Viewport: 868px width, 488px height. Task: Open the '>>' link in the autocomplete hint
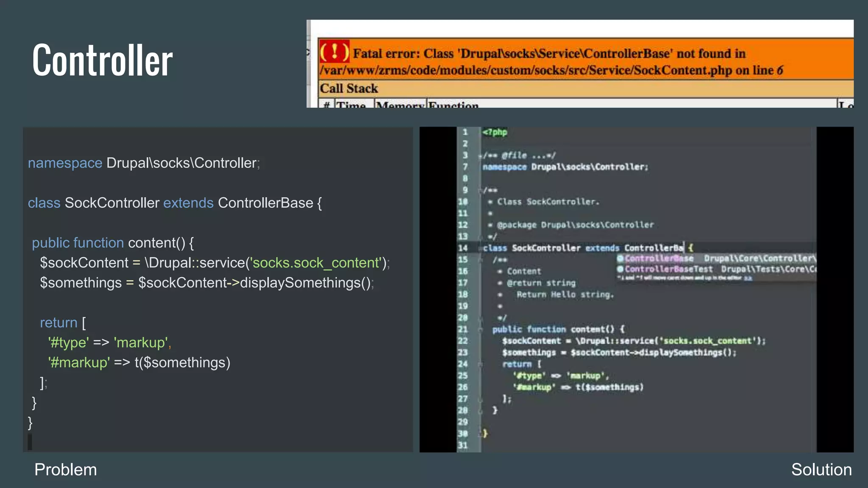coord(748,278)
